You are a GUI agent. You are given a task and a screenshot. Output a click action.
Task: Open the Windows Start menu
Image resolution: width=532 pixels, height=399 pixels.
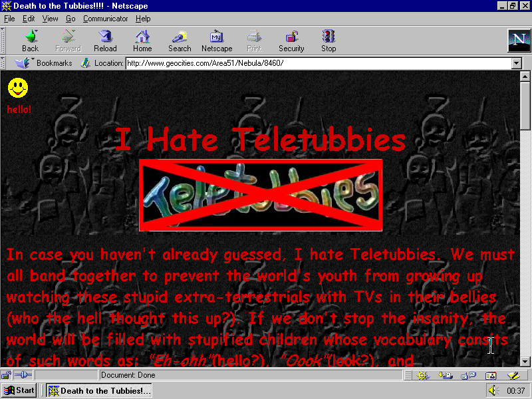[x=19, y=390]
